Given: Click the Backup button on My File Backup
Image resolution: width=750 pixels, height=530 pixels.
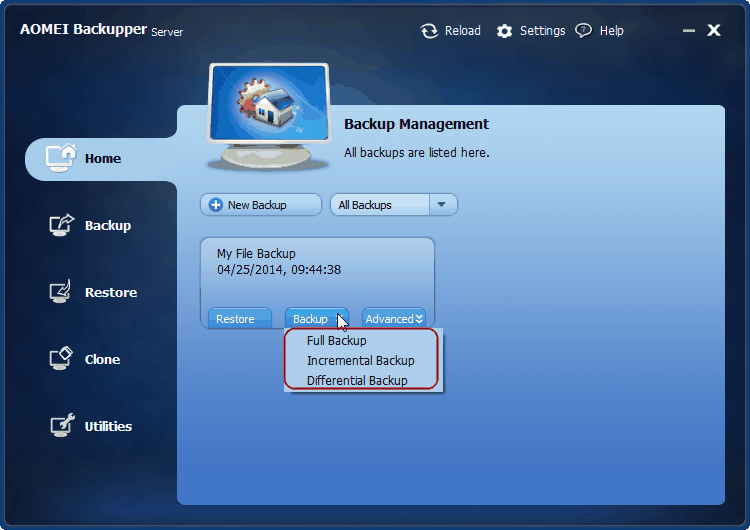Looking at the screenshot, I should pos(317,319).
